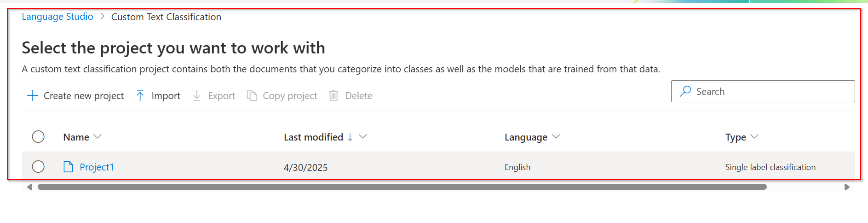The height and width of the screenshot is (223, 868).
Task: Click the horizontal scrollbar thumb
Action: [402, 187]
